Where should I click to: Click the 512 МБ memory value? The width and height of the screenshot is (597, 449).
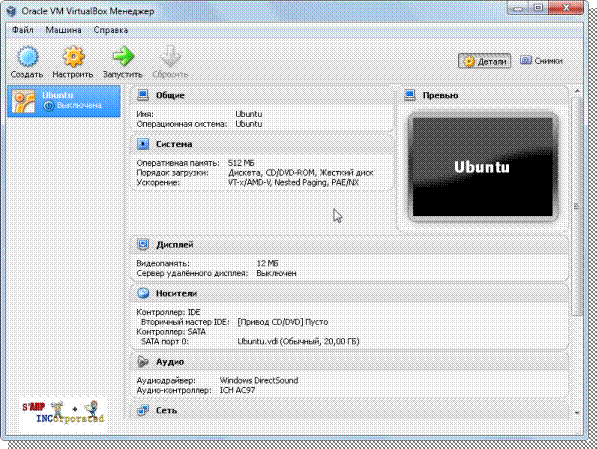pos(241,163)
